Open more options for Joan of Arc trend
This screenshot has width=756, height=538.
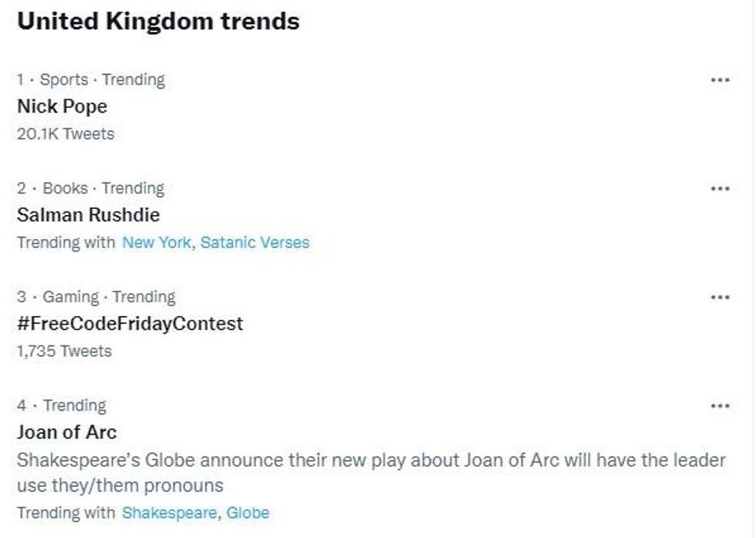click(719, 406)
